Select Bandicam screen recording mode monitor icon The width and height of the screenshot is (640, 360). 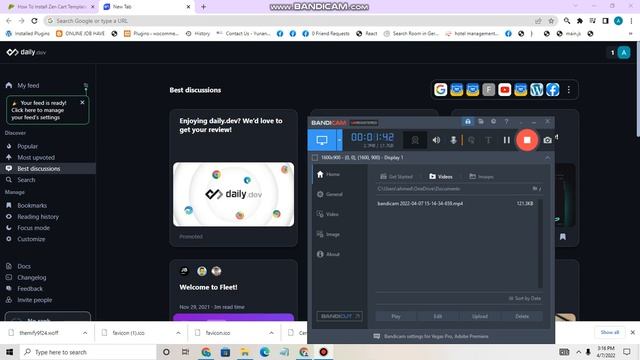click(x=322, y=140)
